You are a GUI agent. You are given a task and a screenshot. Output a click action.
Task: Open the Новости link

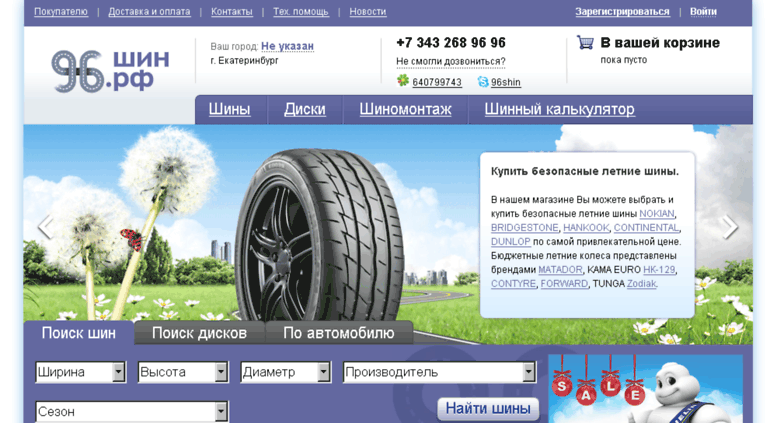(x=368, y=11)
